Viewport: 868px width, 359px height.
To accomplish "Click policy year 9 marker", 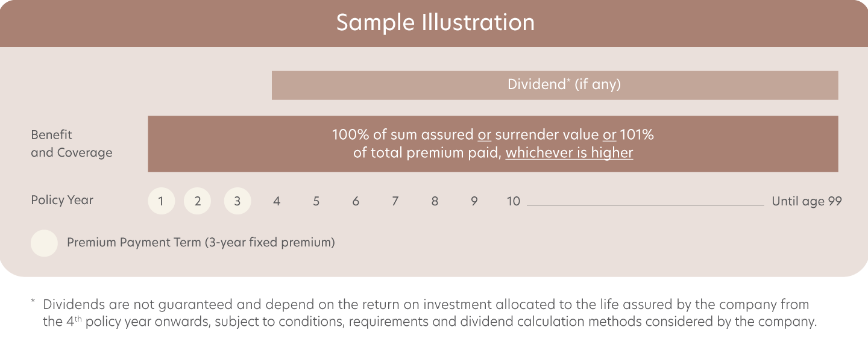I will pyautogui.click(x=474, y=201).
